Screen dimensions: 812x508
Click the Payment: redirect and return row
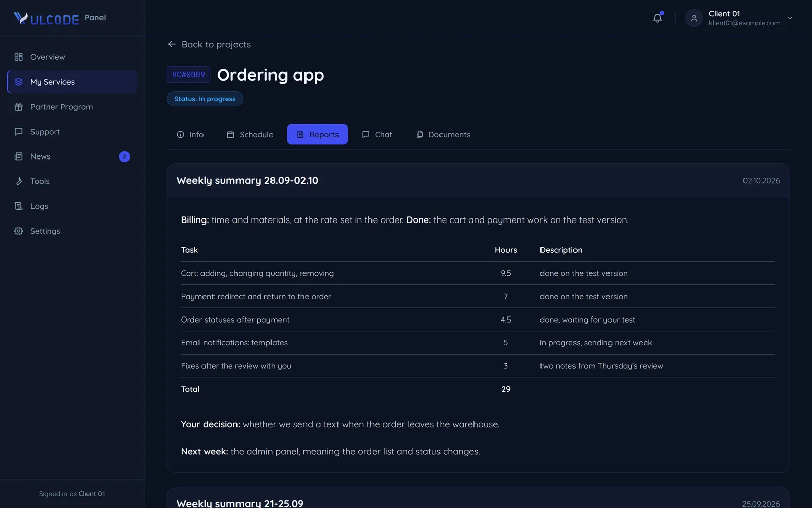pyautogui.click(x=478, y=296)
